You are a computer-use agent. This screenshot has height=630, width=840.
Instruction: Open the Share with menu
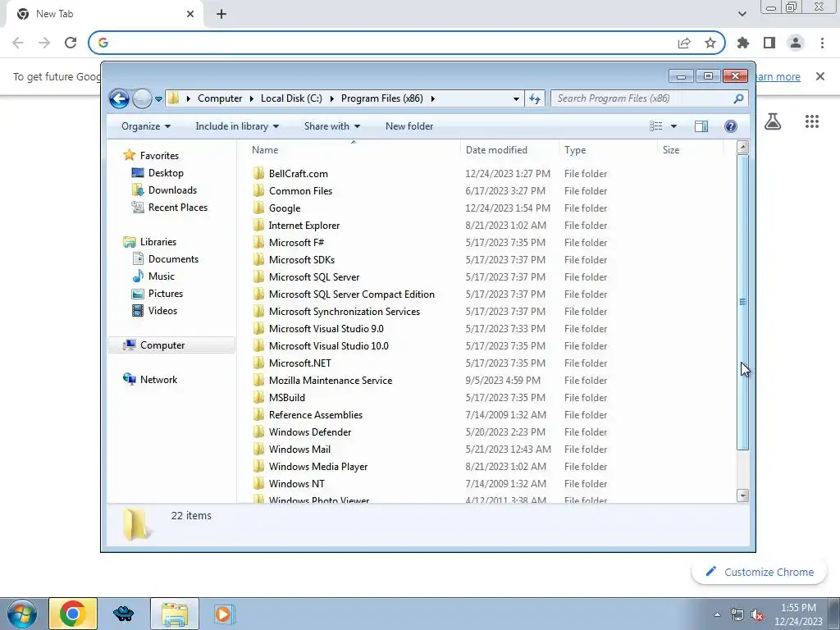332,126
